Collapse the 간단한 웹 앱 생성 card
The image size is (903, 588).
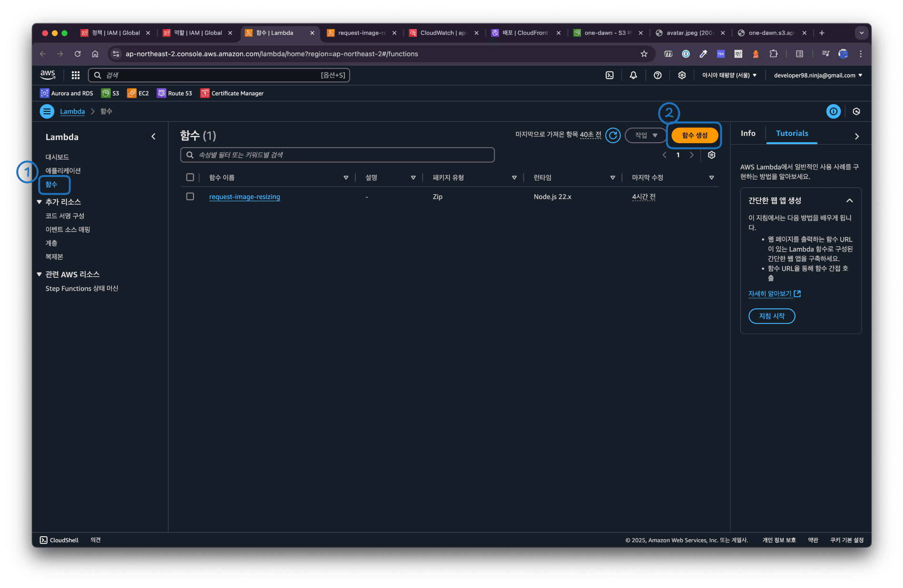click(x=849, y=201)
